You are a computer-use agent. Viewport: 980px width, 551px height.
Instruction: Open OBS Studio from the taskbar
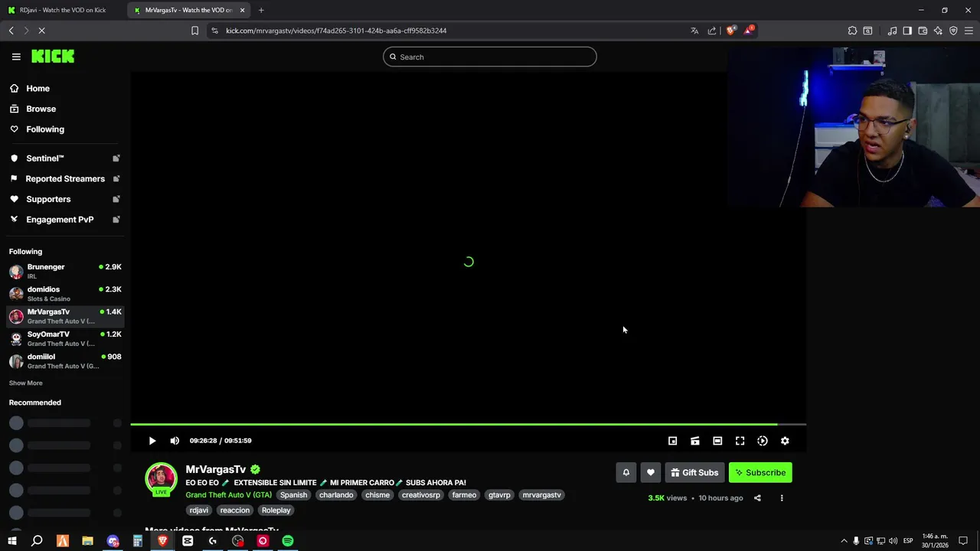pyautogui.click(x=238, y=540)
